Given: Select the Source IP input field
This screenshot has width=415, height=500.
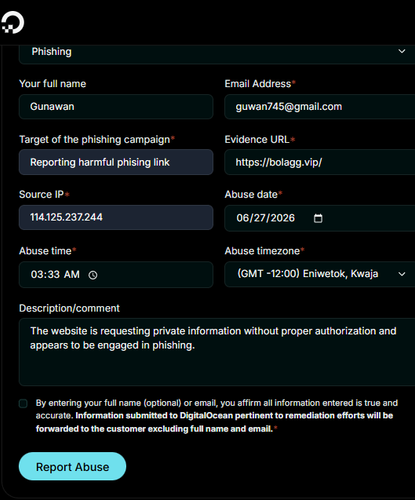Looking at the screenshot, I should coord(116,217).
